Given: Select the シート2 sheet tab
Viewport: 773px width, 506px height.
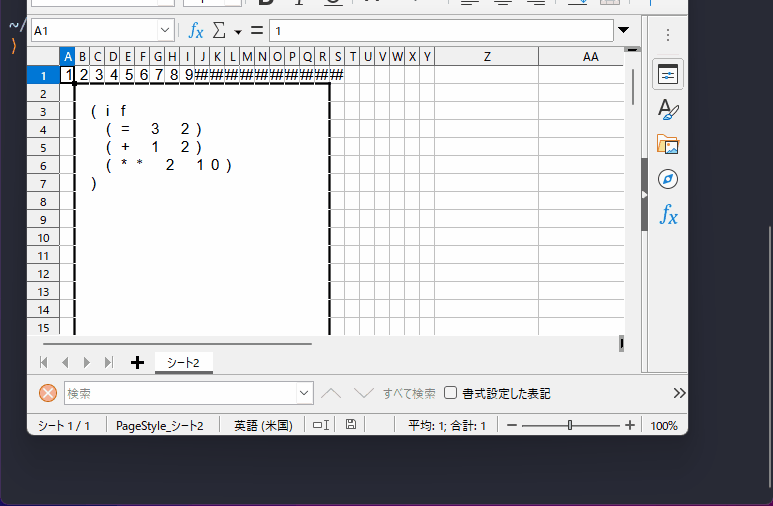Looking at the screenshot, I should (183, 363).
